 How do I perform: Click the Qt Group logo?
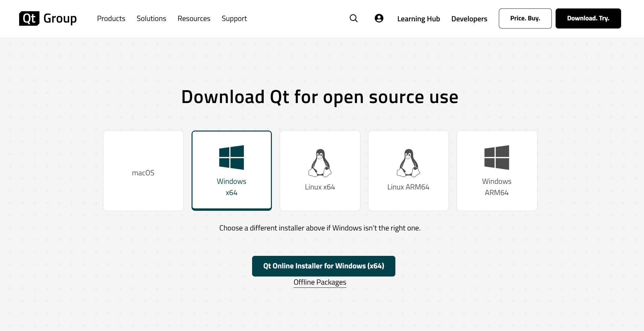(48, 18)
